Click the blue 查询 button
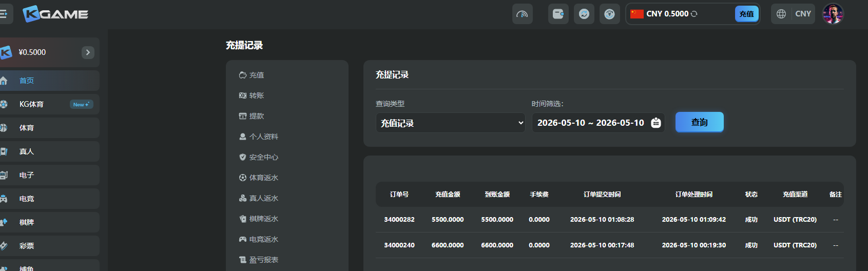This screenshot has height=271, width=868. point(699,122)
